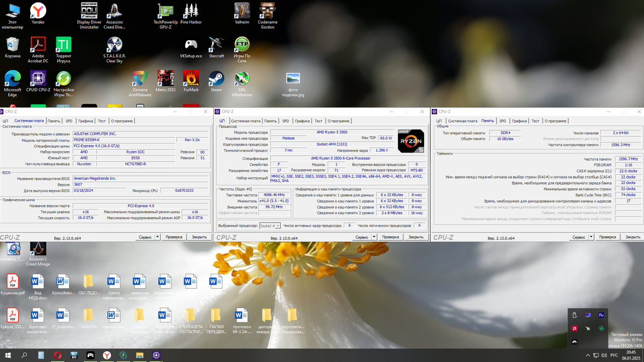Open the volume control in the tray
The width and height of the screenshot is (644, 362).
click(604, 355)
